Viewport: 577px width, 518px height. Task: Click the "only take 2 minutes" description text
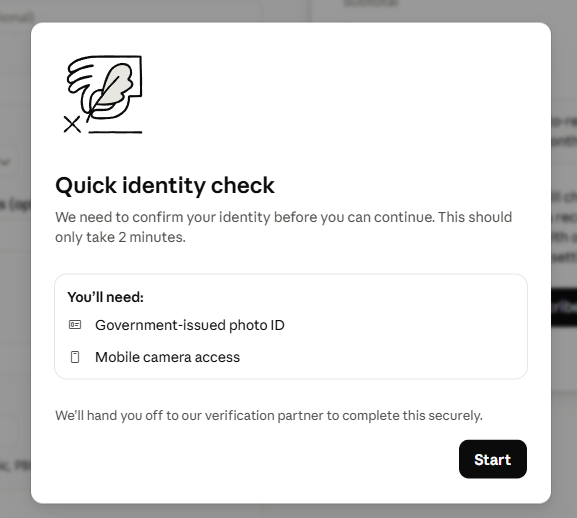[120, 237]
